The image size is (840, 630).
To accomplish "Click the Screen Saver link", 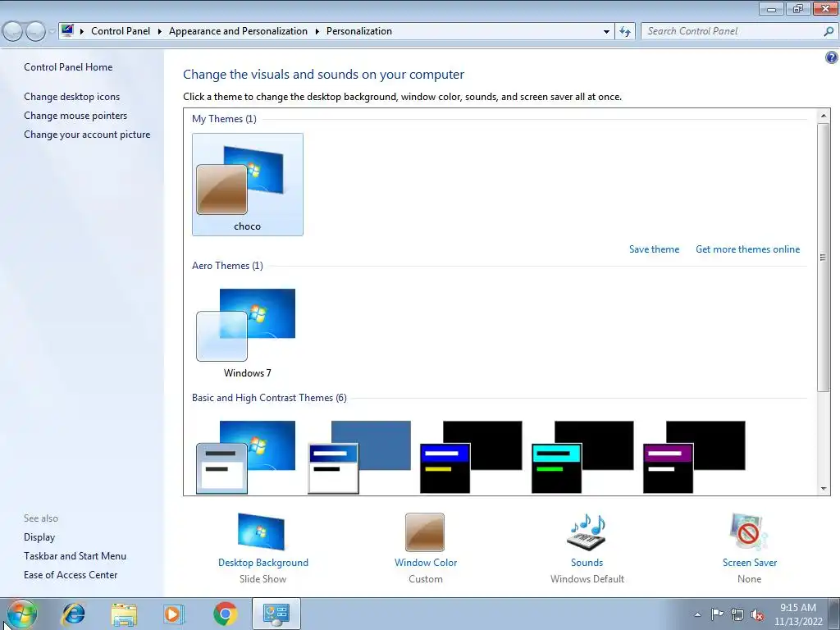I will coord(750,563).
